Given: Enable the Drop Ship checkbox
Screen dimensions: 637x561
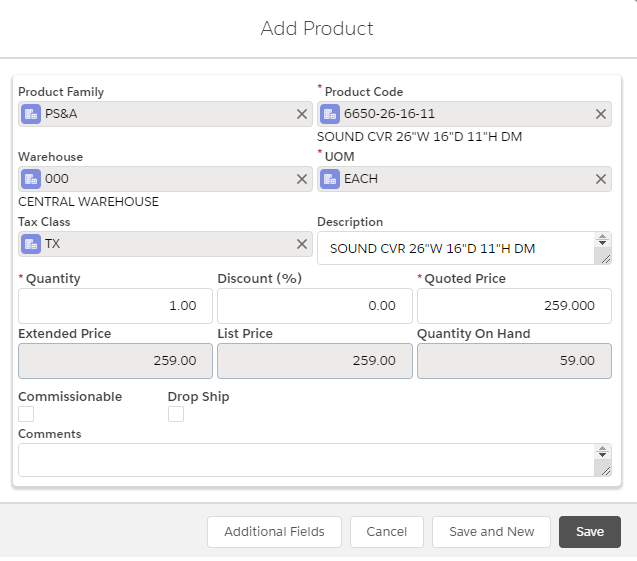Looking at the screenshot, I should pyautogui.click(x=176, y=414).
